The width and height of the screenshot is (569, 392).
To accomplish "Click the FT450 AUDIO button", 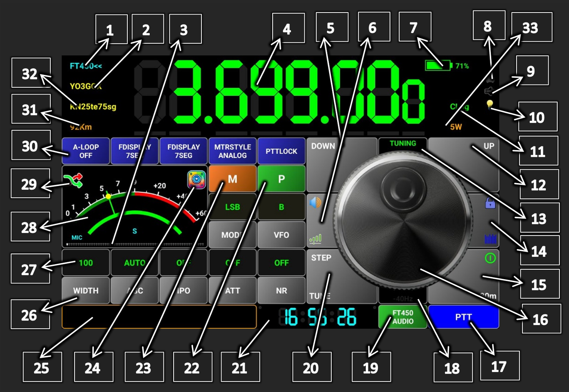I will 403,317.
